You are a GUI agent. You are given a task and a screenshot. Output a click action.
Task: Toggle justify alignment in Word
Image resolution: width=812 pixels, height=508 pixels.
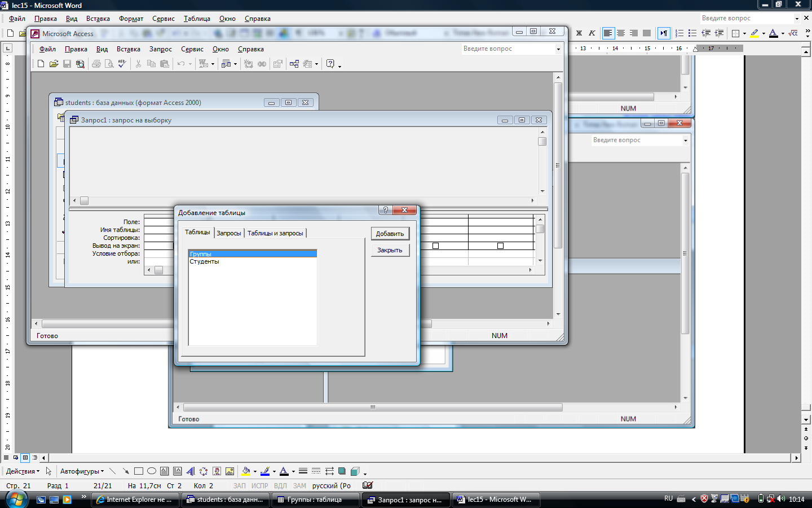click(647, 33)
